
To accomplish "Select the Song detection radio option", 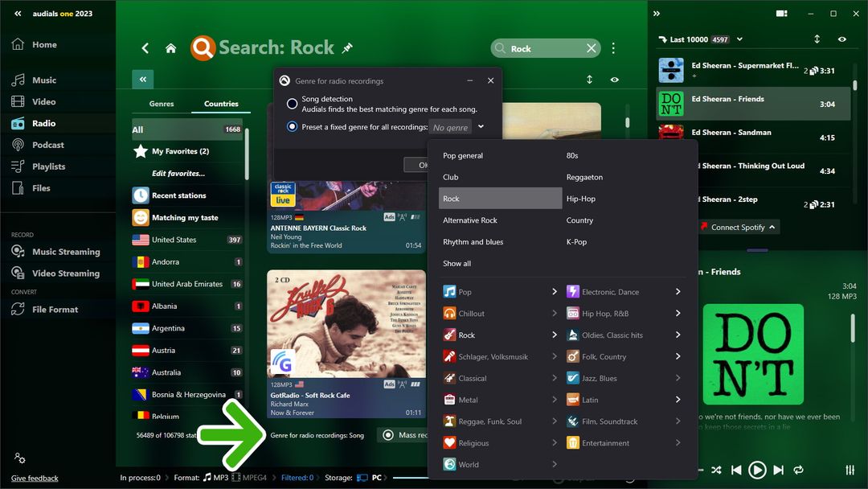I will coord(293,104).
